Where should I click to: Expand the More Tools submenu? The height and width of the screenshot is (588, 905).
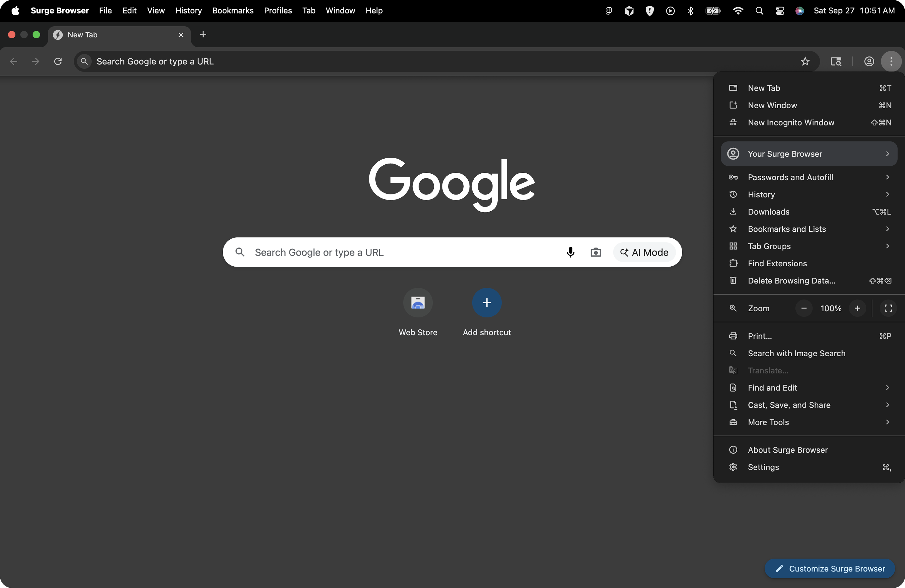809,422
